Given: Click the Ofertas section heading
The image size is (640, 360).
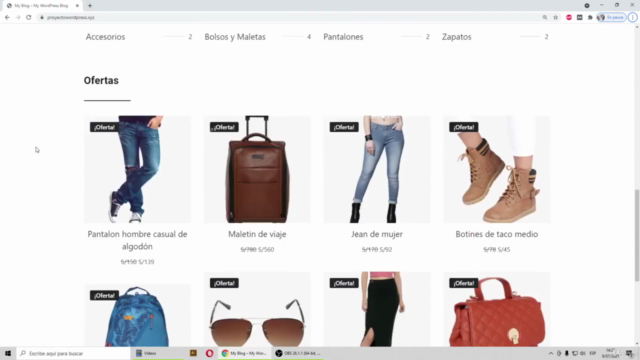Looking at the screenshot, I should pyautogui.click(x=101, y=80).
